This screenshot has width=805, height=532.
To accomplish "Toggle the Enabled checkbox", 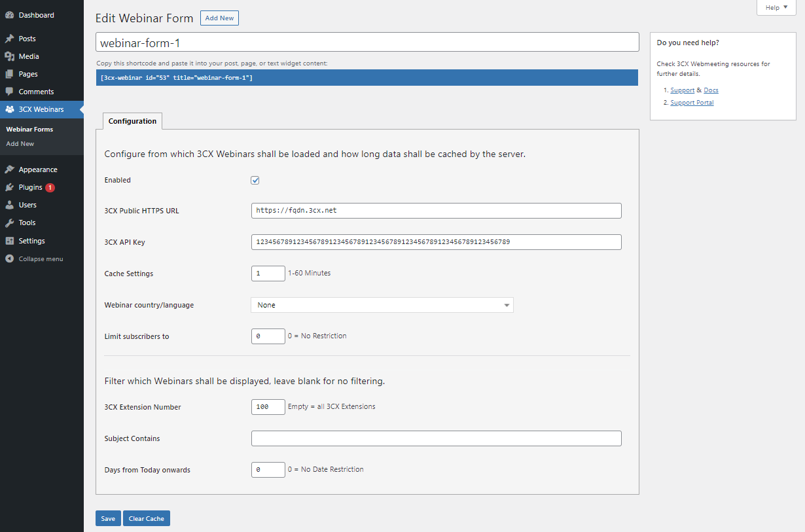I will pyautogui.click(x=255, y=180).
